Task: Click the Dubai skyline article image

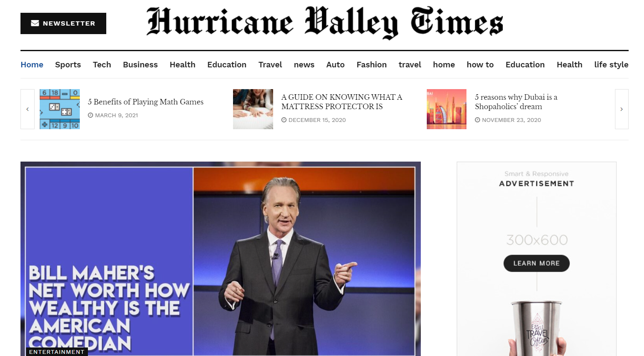Action: click(446, 109)
